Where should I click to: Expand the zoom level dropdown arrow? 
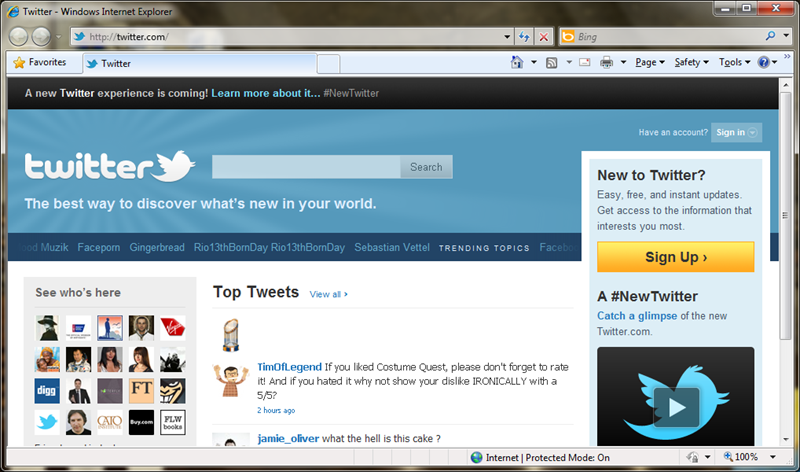773,457
